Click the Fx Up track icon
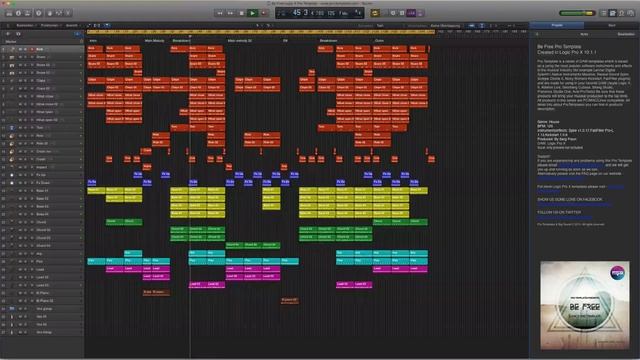 (x=11, y=175)
